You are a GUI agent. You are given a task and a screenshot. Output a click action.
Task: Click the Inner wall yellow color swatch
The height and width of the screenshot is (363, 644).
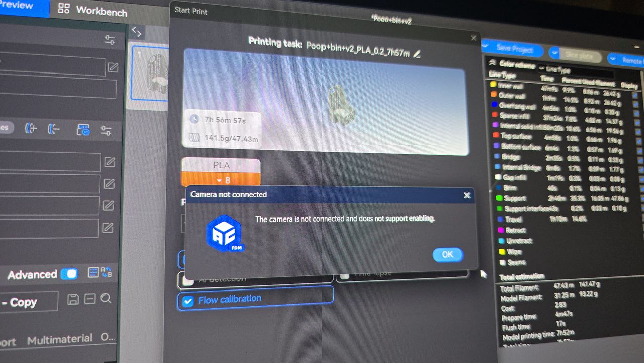493,84
